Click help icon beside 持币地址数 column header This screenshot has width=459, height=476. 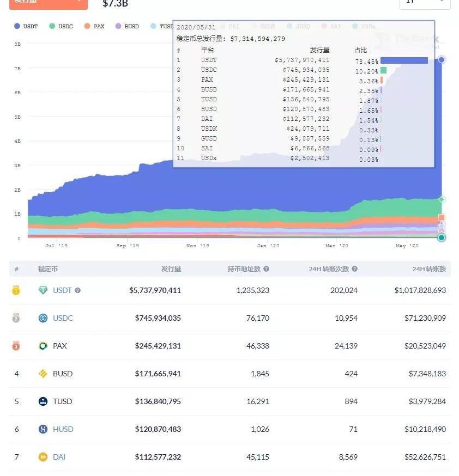pos(266,269)
